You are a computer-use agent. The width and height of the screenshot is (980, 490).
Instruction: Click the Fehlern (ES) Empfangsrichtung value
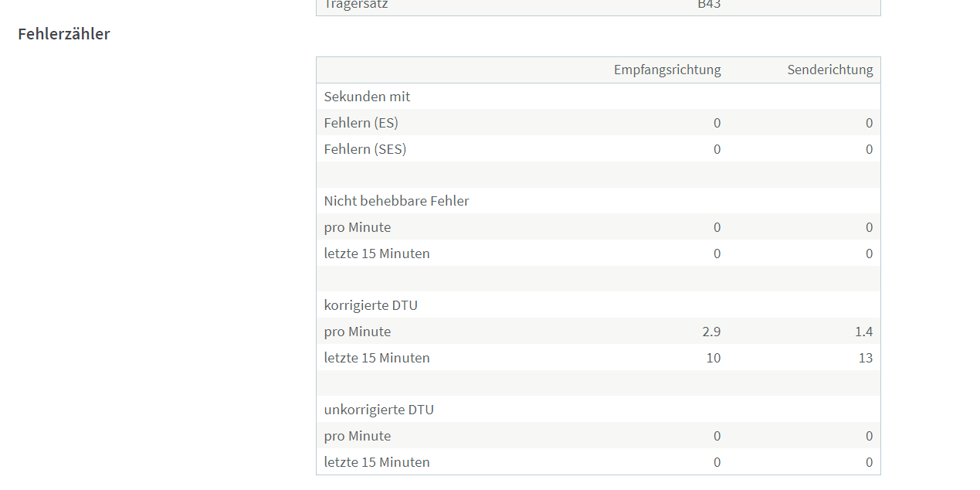[717, 123]
